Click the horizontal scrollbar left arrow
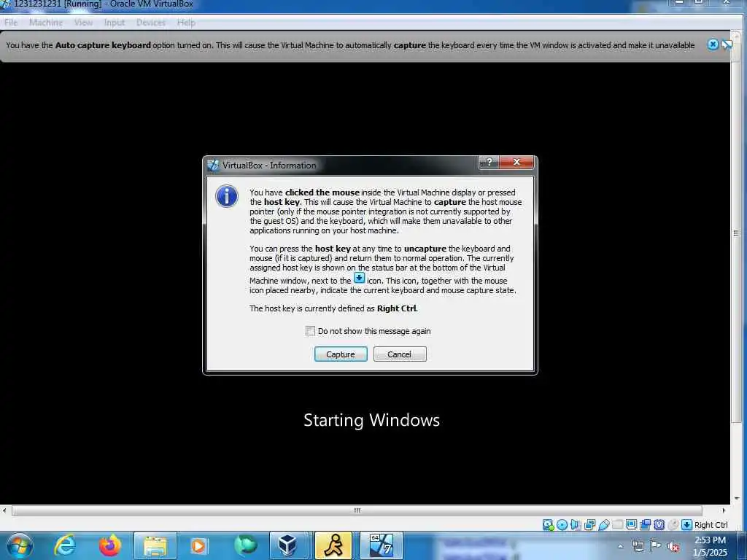This screenshot has height=560, width=747. coord(4,510)
